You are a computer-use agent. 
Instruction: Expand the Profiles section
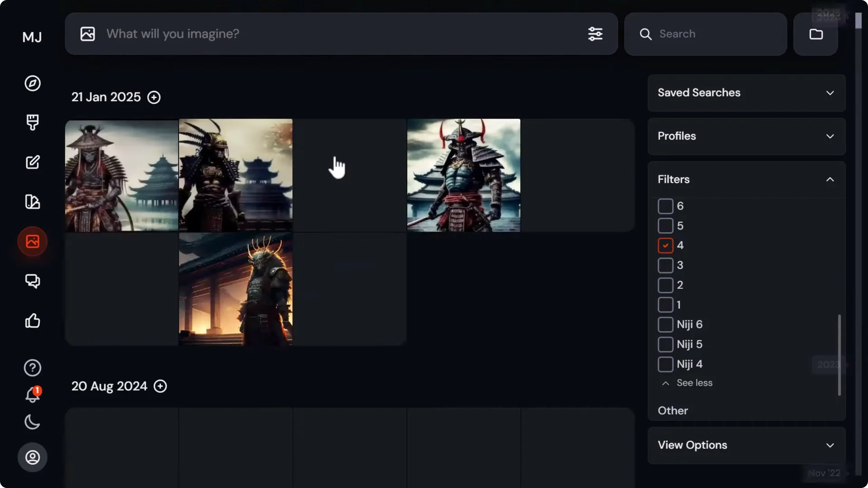(x=746, y=136)
